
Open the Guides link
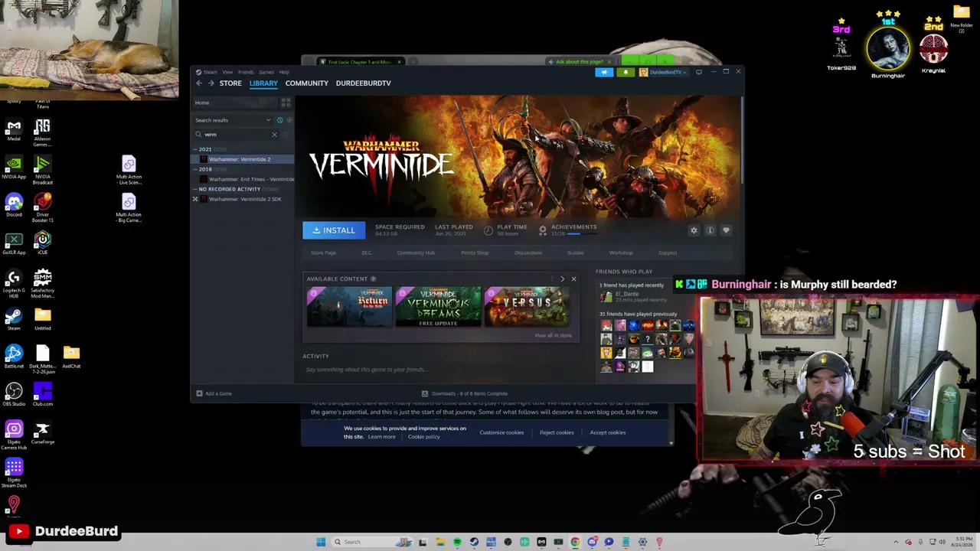pyautogui.click(x=576, y=253)
